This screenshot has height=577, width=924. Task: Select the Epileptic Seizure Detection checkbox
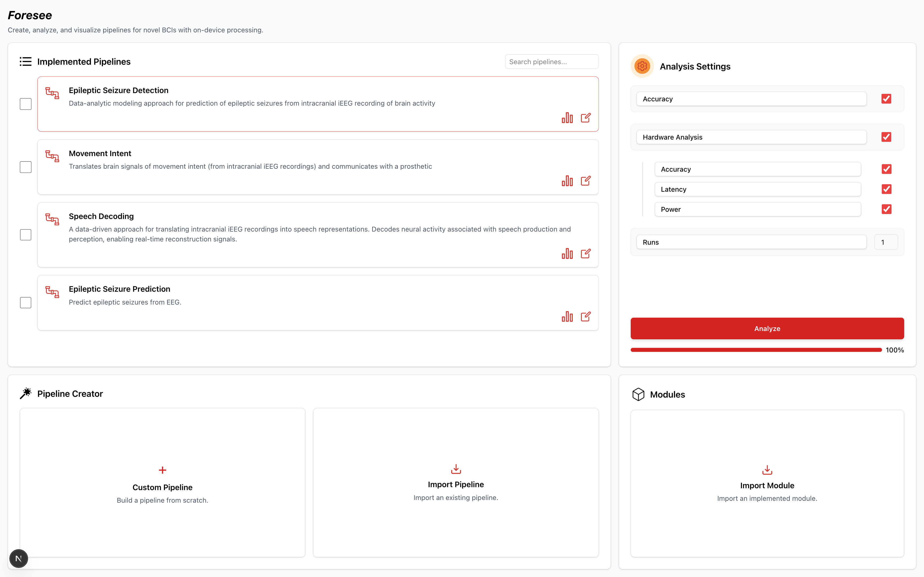26,104
